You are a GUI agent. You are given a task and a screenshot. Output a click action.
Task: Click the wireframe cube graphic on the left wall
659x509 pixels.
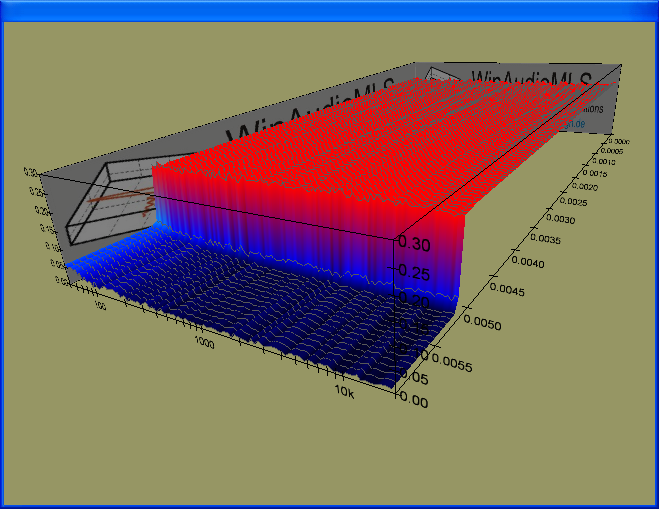(112, 200)
